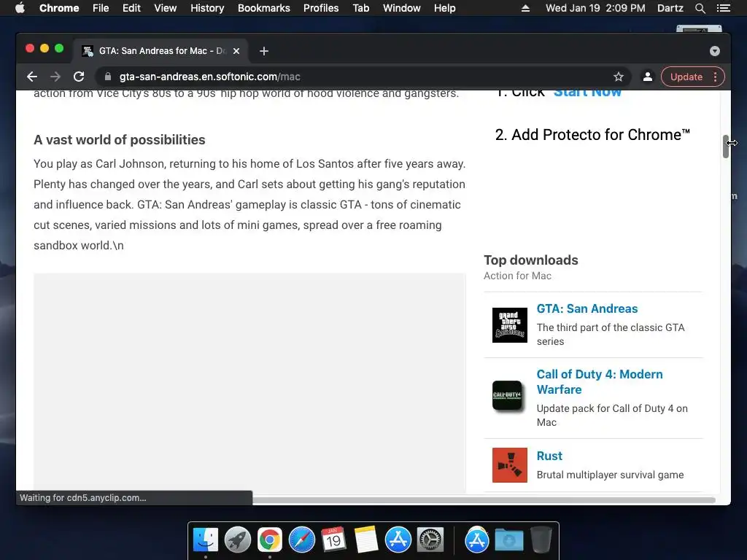Open the Chrome application menu

coord(59,8)
